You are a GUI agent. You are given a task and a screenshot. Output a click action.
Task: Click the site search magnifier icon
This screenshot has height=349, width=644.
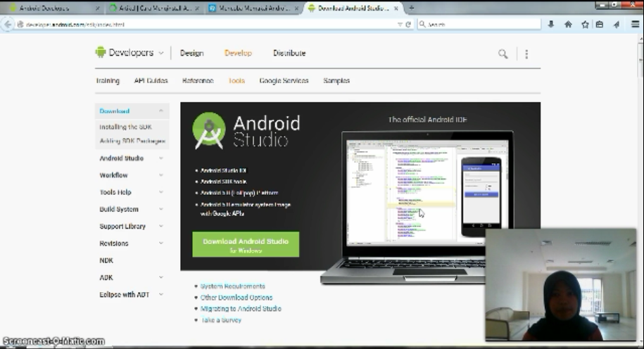pyautogui.click(x=503, y=53)
